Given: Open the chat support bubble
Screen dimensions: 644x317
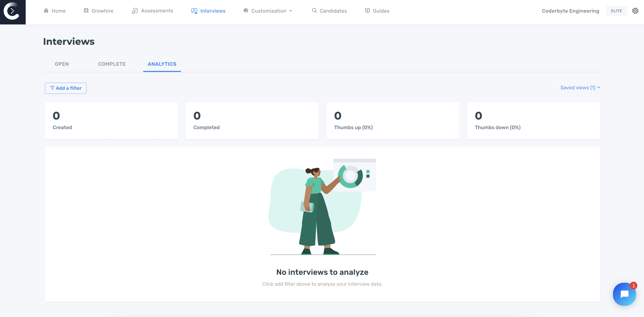Looking at the screenshot, I should (x=624, y=294).
